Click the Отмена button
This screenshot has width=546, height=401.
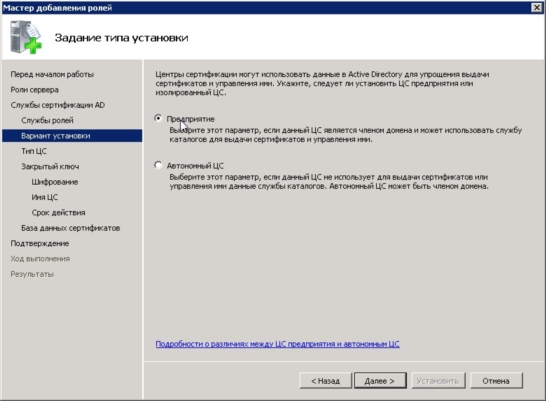coord(496,380)
